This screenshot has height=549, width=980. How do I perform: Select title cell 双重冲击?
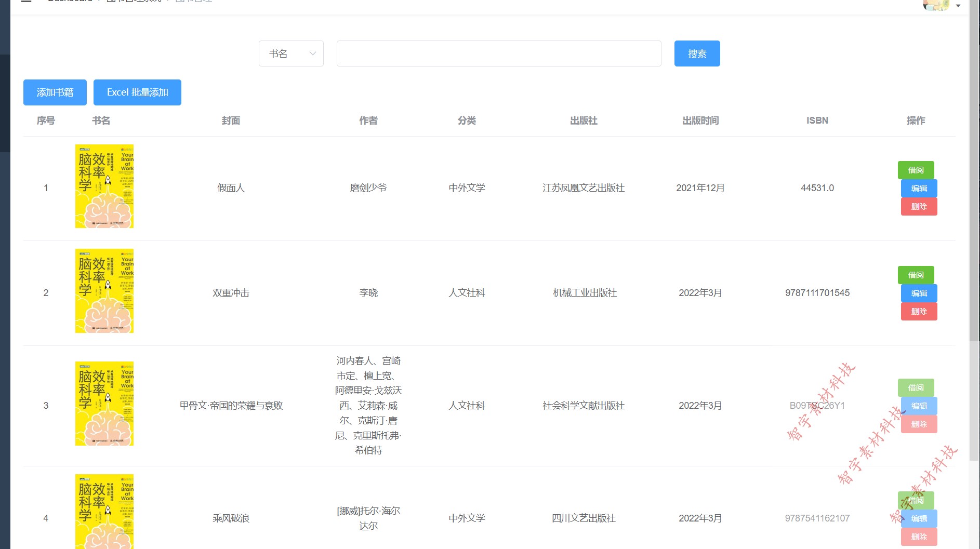coord(231,293)
